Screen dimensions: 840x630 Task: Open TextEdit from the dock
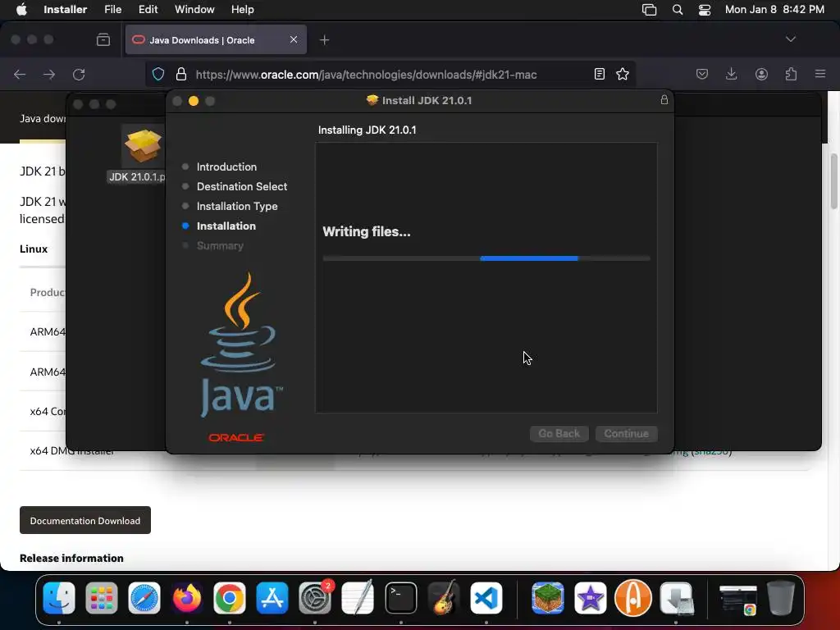tap(358, 598)
